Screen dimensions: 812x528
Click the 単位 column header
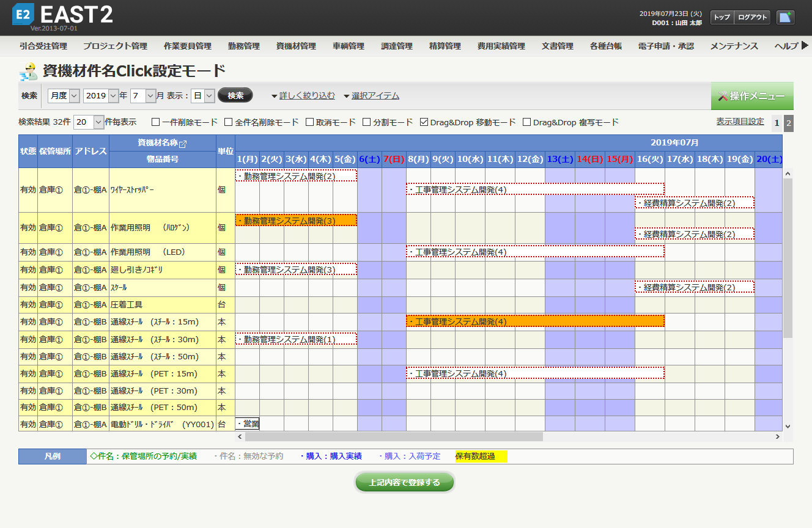point(225,151)
